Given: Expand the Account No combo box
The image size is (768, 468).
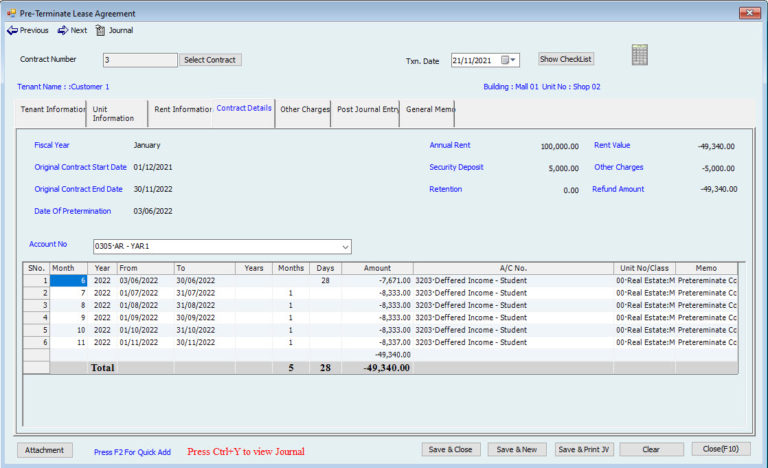Looking at the screenshot, I should (x=345, y=246).
